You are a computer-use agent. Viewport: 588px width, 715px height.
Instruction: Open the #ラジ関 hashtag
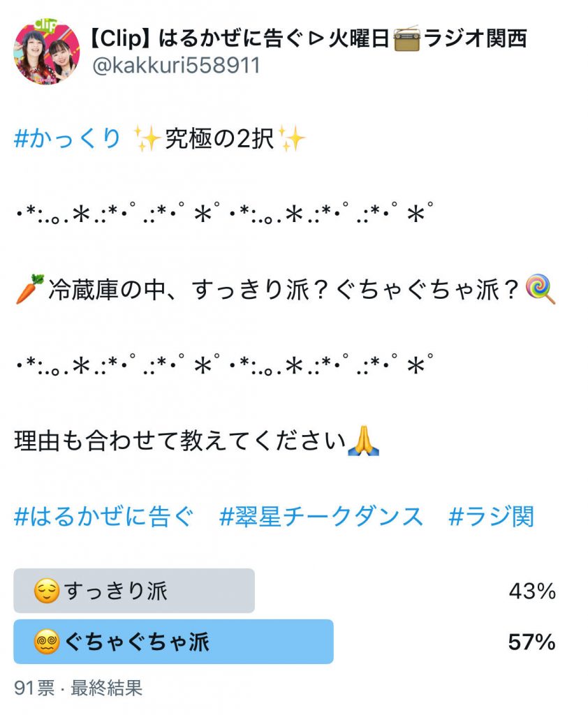point(491,517)
